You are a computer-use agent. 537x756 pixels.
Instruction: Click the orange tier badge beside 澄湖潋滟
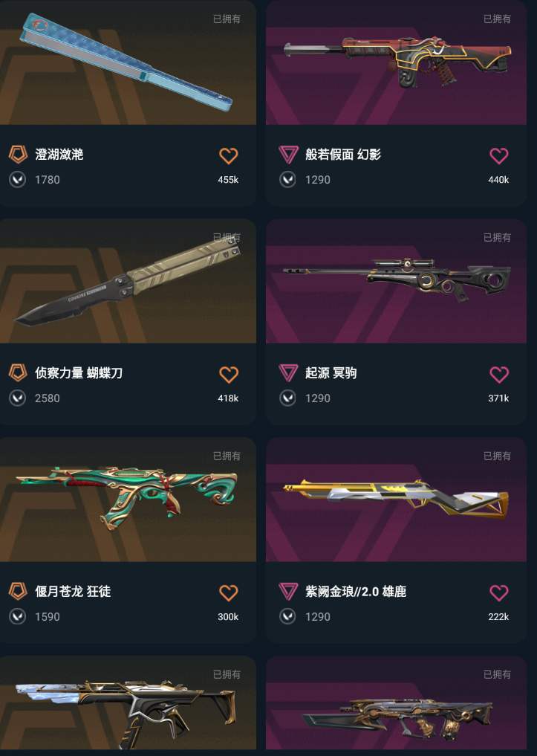18,155
